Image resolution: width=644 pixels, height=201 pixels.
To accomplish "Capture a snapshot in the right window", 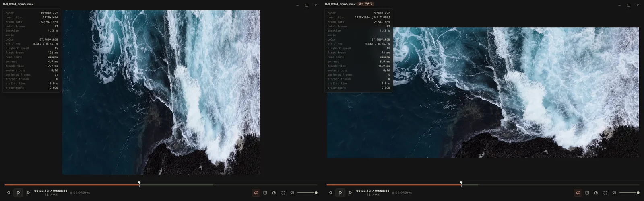I will pyautogui.click(x=596, y=193).
